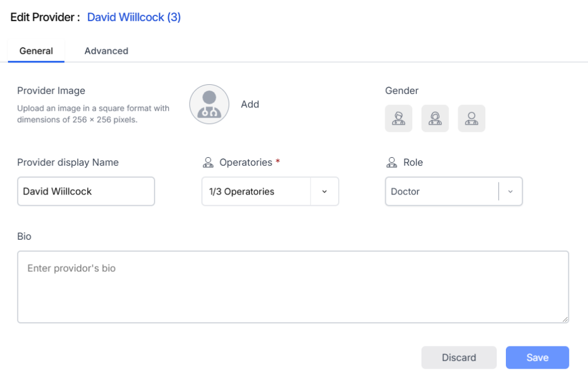Image resolution: width=588 pixels, height=390 pixels.
Task: Select the female gender icon
Action: point(435,119)
